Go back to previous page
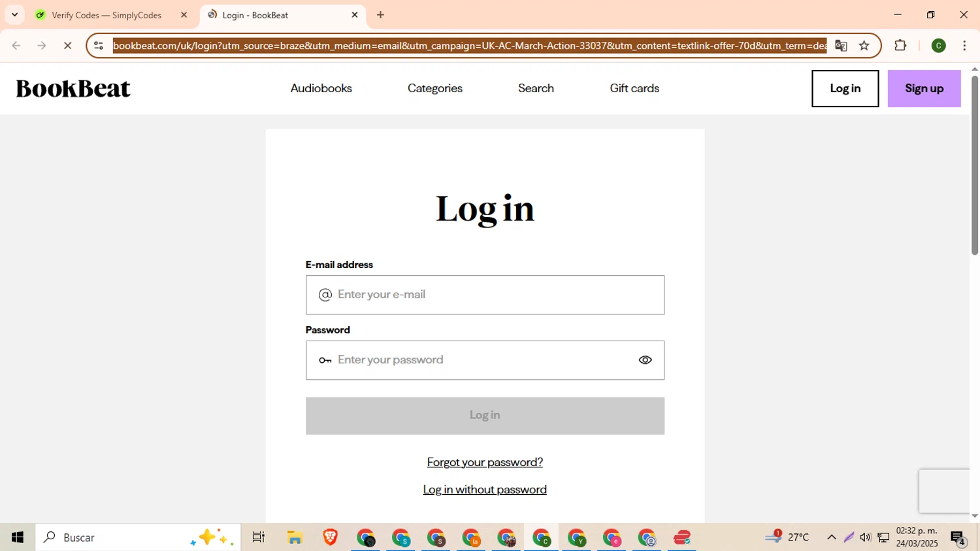The width and height of the screenshot is (980, 551). pos(16,46)
